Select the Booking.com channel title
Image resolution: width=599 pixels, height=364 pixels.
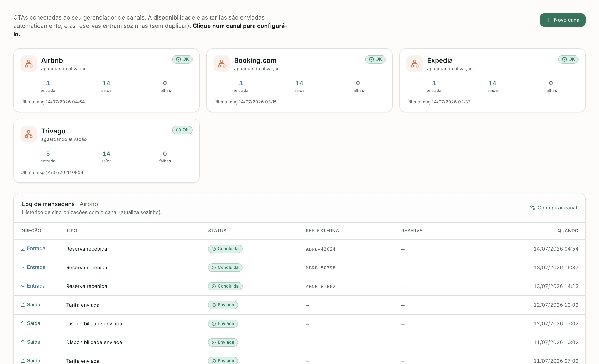(255, 60)
